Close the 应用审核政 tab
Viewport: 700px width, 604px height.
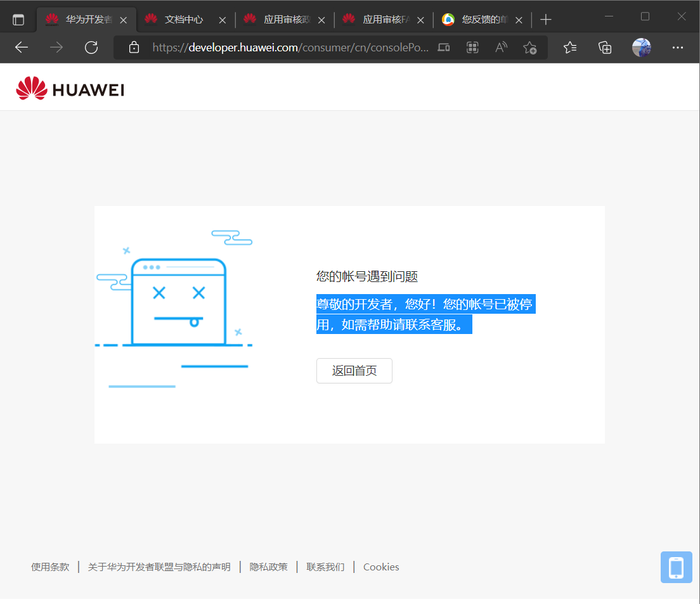coord(321,20)
